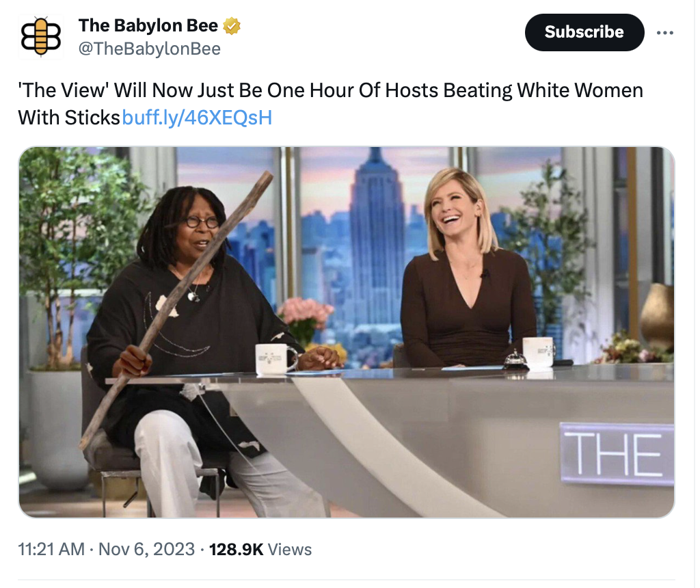700x588 pixels.
Task: Click the service bell on the desk
Action: pos(517,360)
